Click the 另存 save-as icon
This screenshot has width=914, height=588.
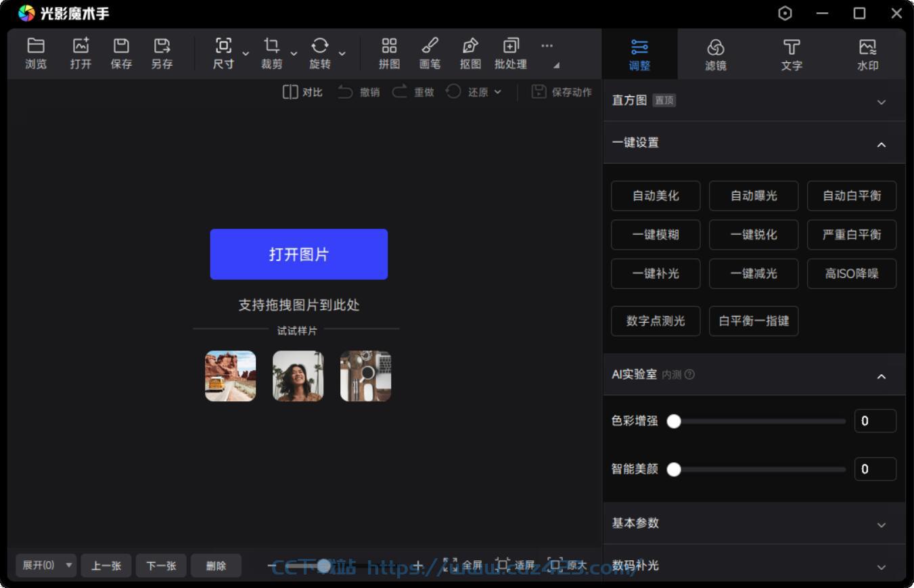162,45
